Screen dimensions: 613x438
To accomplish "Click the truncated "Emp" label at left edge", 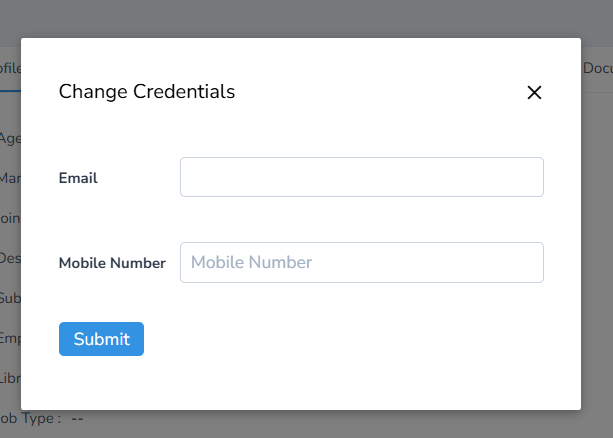I will pos(10,338).
